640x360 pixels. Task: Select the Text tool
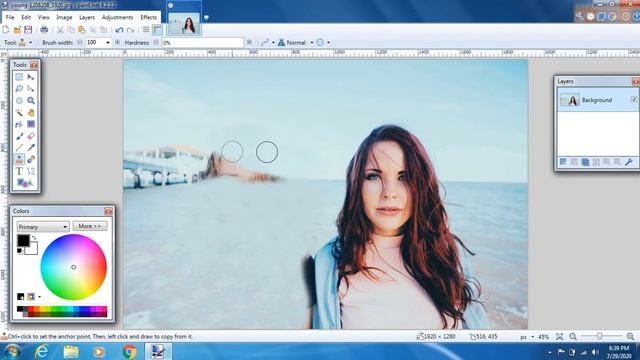click(19, 171)
